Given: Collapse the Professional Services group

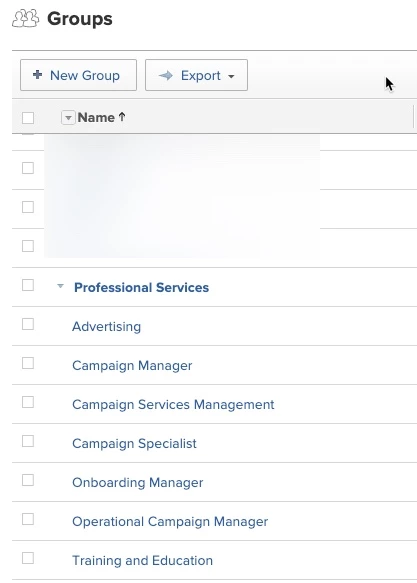Looking at the screenshot, I should pos(60,286).
